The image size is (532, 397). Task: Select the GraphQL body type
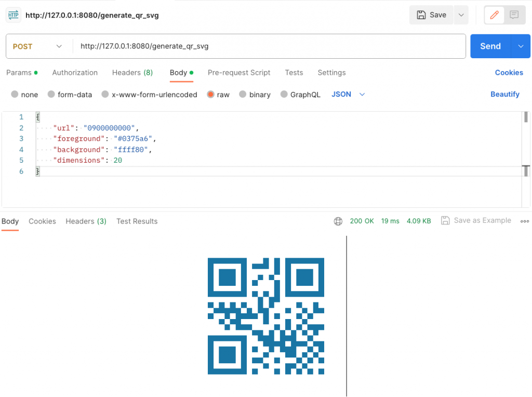point(284,94)
